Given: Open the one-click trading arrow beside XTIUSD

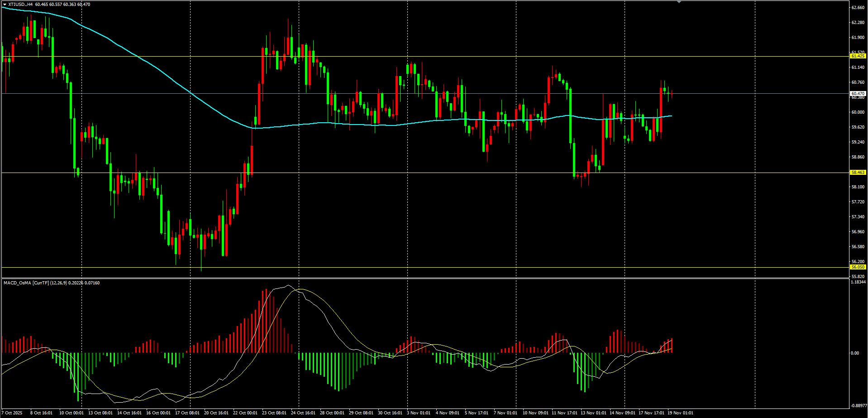Looking at the screenshot, I should (5, 5).
